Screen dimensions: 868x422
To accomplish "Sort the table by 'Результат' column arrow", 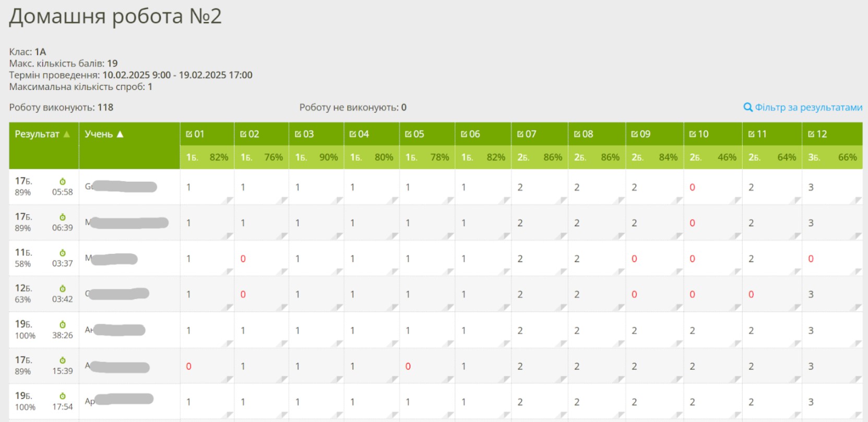I will 67,134.
